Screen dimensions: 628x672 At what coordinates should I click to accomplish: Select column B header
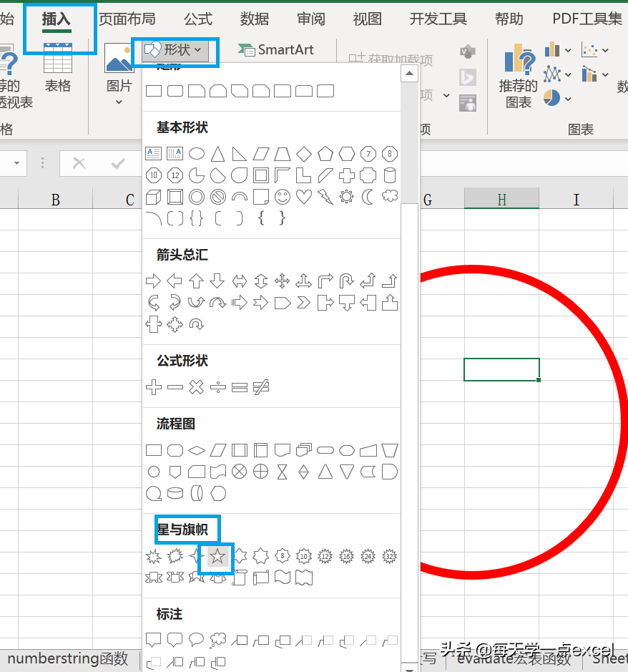click(56, 199)
